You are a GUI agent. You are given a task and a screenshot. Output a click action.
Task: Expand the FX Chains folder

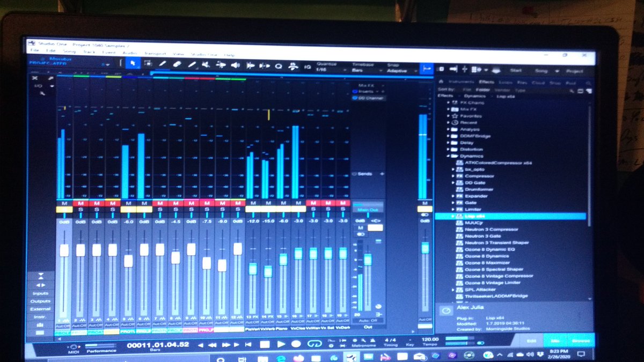tap(449, 102)
